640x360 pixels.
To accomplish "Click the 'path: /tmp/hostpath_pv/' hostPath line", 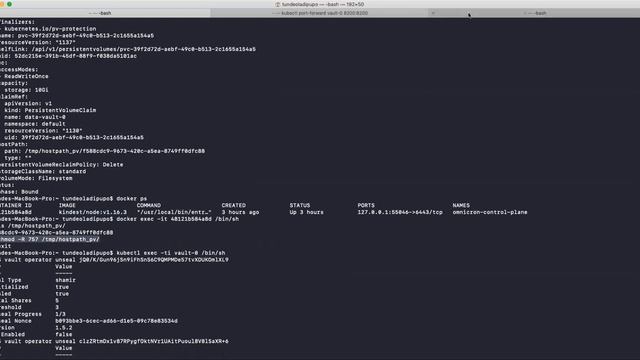I will point(104,151).
